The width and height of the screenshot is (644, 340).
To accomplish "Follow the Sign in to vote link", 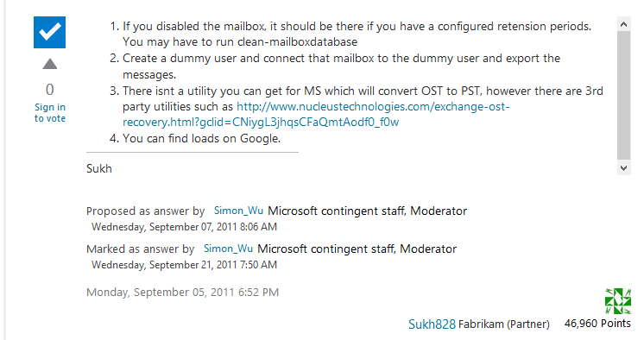I will click(x=50, y=112).
